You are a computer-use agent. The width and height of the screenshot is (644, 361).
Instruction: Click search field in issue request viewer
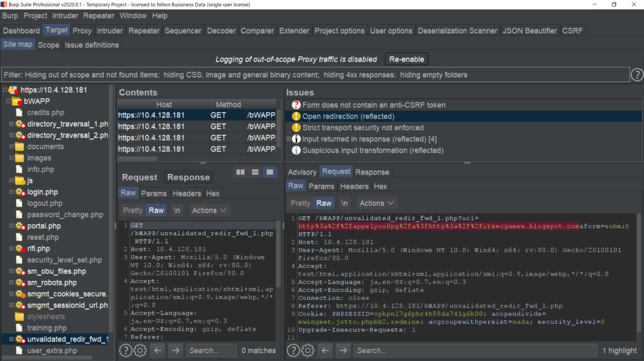point(475,350)
